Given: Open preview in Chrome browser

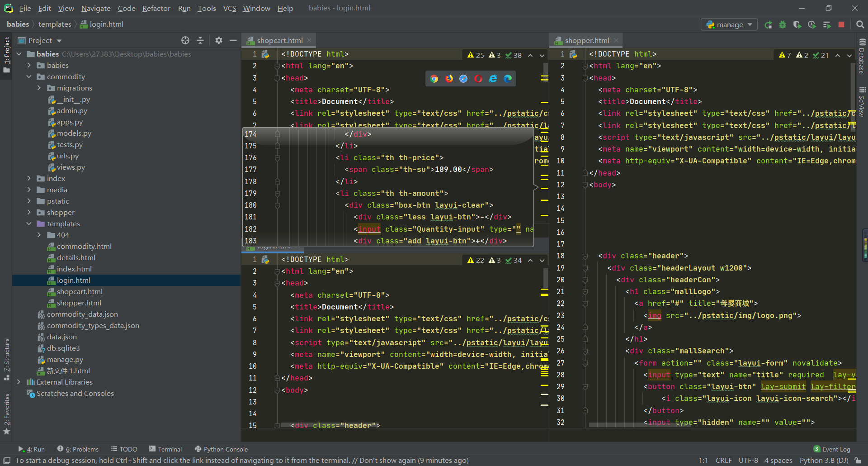Looking at the screenshot, I should [434, 79].
